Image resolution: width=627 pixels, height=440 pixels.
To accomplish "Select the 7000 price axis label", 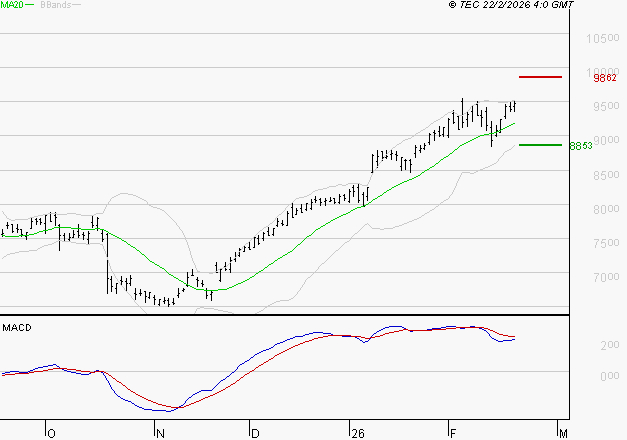I will 606,277.
